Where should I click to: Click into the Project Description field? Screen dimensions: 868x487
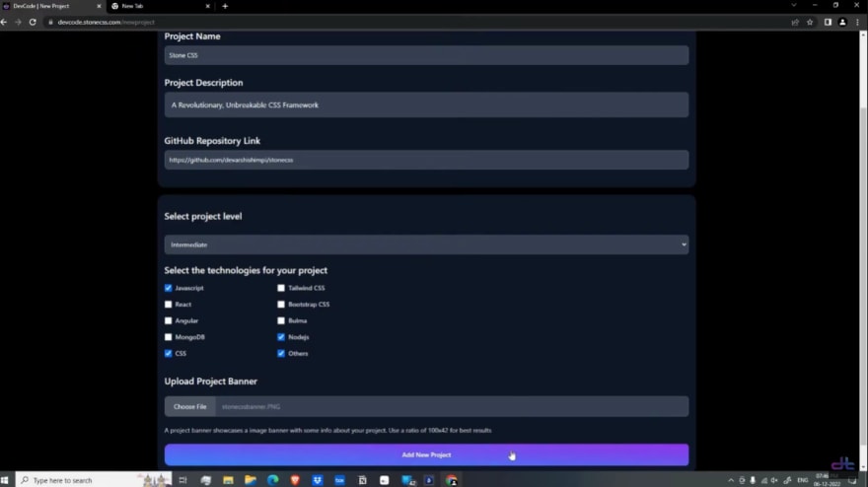(x=426, y=105)
